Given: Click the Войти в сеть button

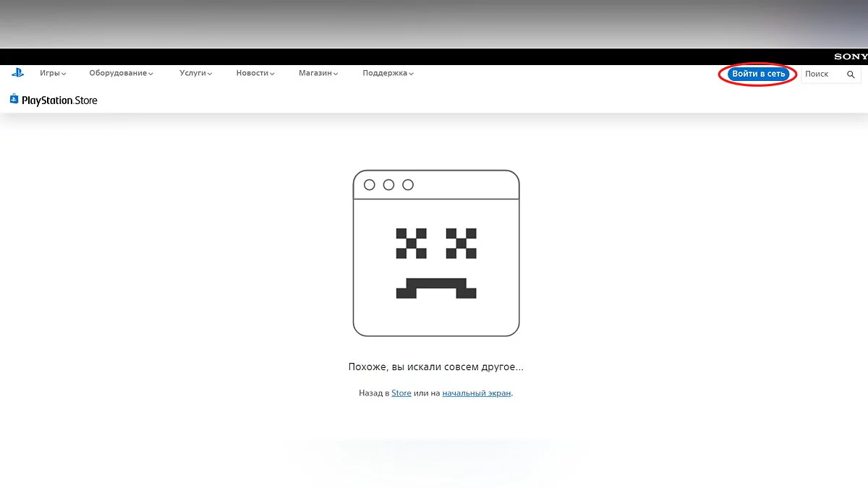Looking at the screenshot, I should [x=758, y=74].
